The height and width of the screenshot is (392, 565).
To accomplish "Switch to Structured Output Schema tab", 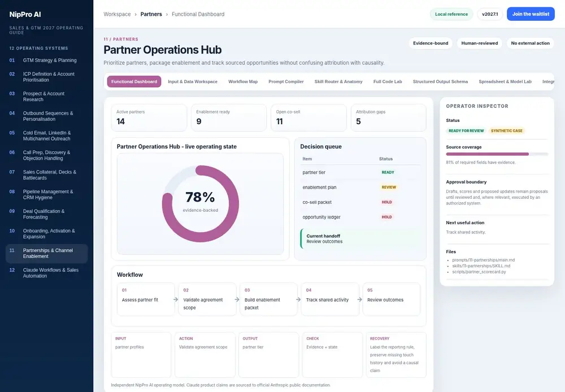I will click(x=440, y=81).
